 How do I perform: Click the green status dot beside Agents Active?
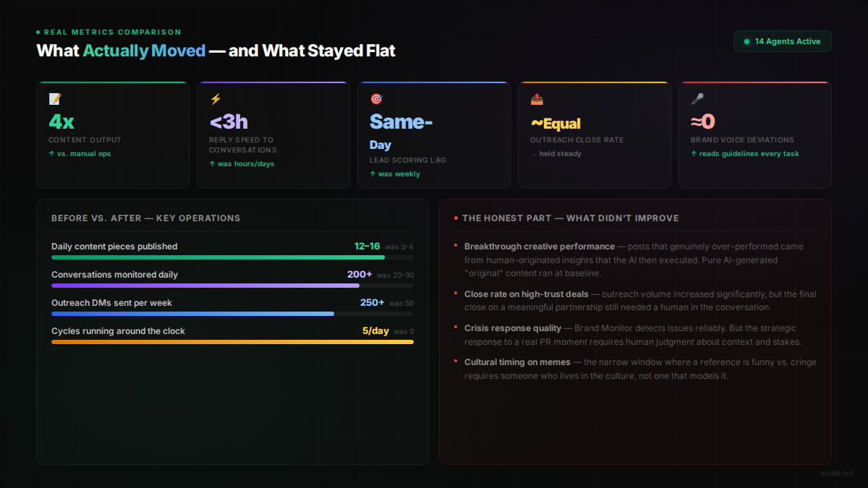pyautogui.click(x=746, y=42)
